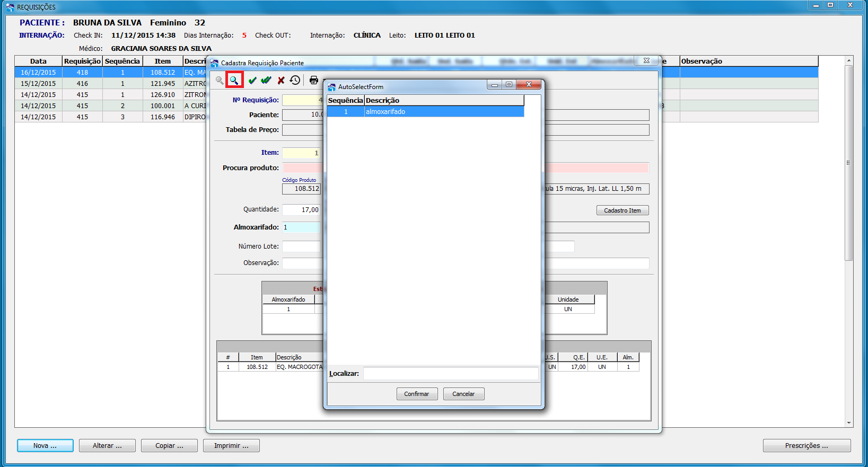The height and width of the screenshot is (467, 868).
Task: Open the Prescrições ... button
Action: click(806, 446)
